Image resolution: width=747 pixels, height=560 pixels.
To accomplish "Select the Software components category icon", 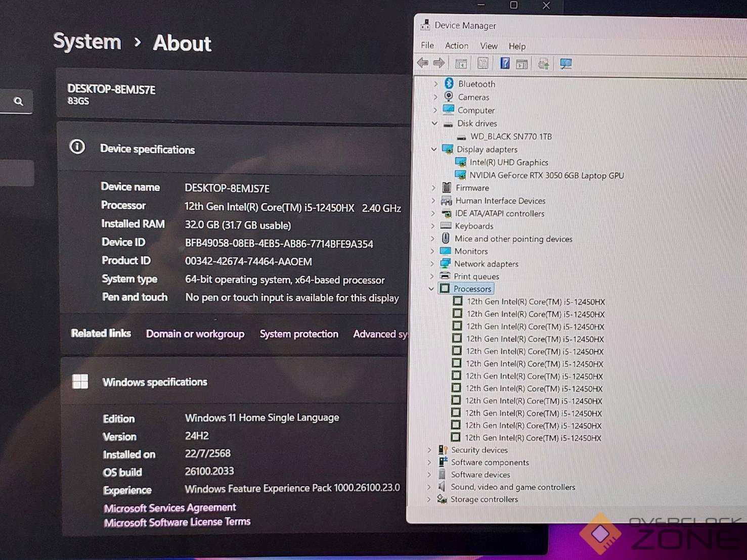I will [443, 462].
